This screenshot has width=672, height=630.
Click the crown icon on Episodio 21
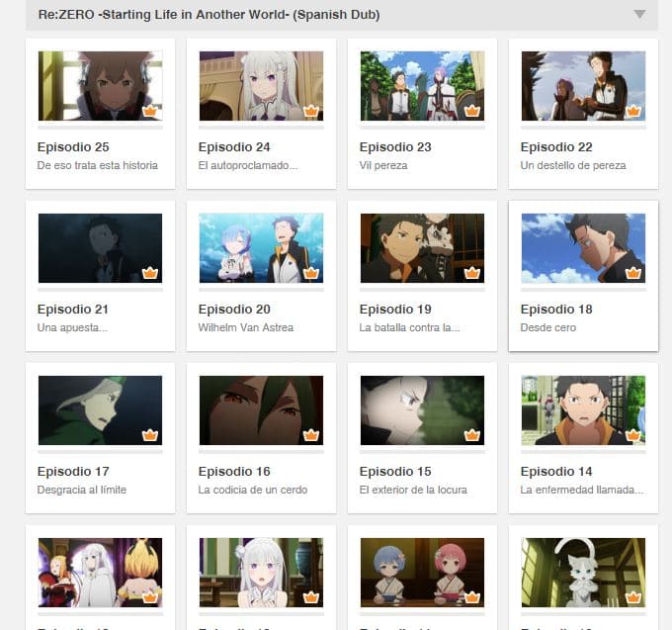click(x=150, y=273)
